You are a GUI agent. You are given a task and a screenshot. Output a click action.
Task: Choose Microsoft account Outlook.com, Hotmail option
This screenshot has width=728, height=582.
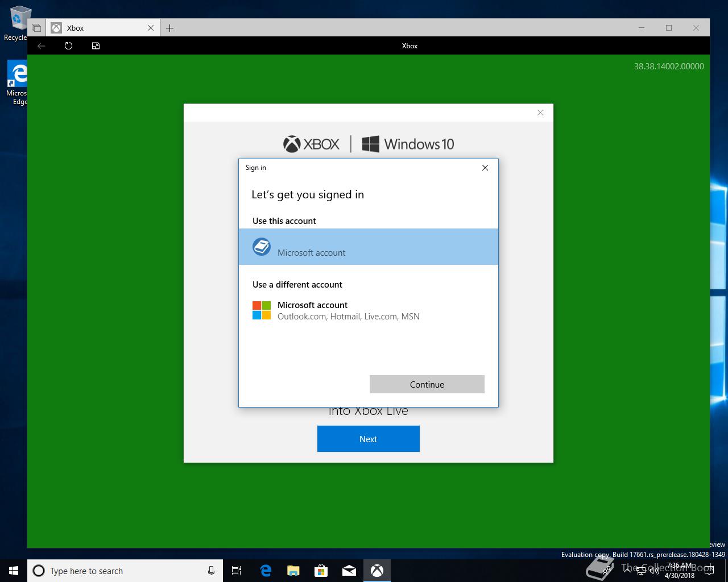point(369,310)
